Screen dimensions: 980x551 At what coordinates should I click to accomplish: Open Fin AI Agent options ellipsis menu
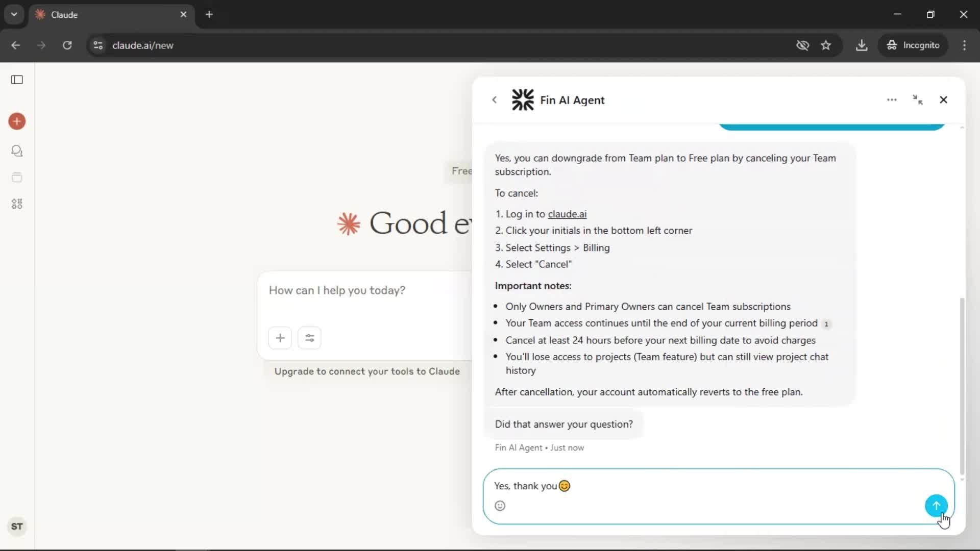click(x=892, y=100)
